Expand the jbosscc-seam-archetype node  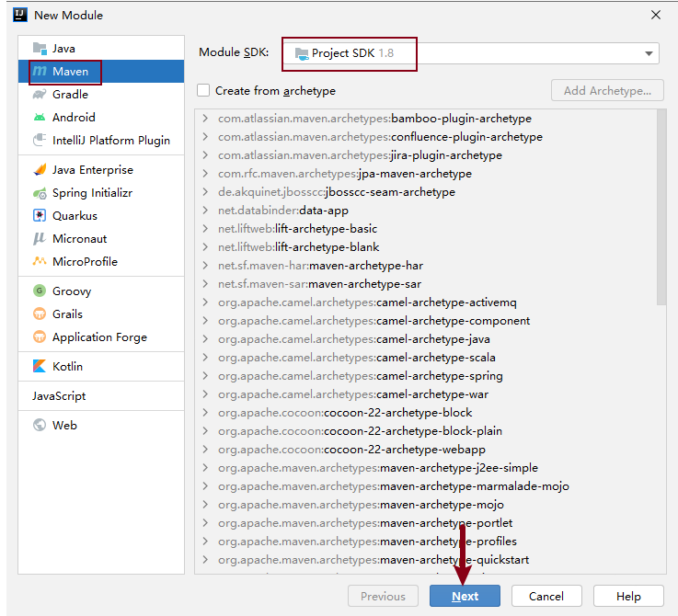click(205, 191)
